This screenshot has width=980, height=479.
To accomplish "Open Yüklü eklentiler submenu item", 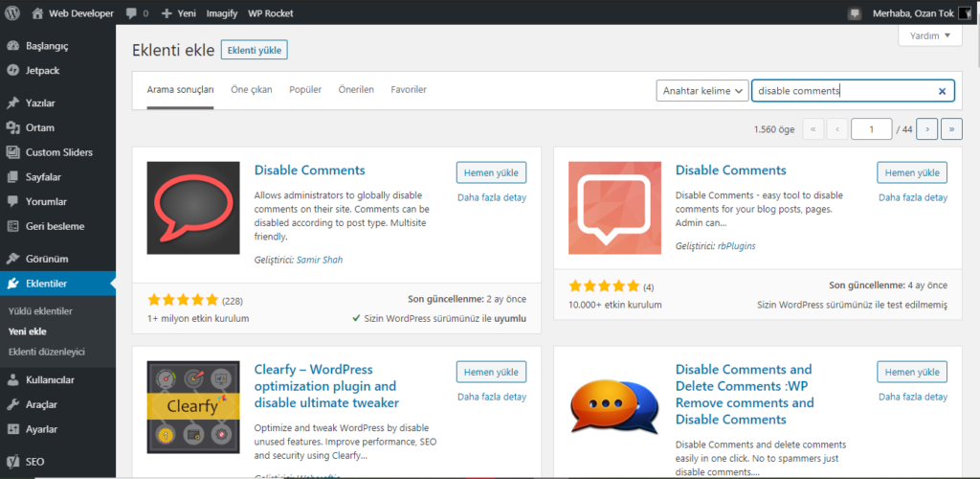I will tap(40, 311).
